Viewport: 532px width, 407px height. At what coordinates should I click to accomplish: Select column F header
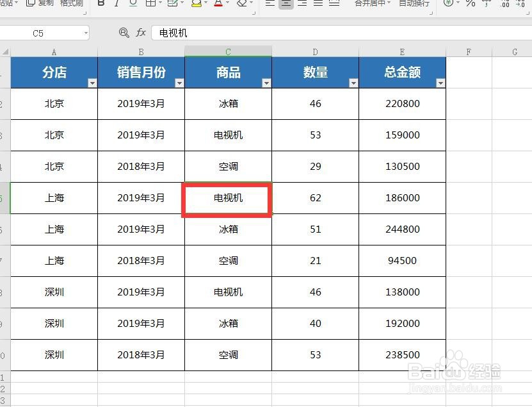click(469, 52)
